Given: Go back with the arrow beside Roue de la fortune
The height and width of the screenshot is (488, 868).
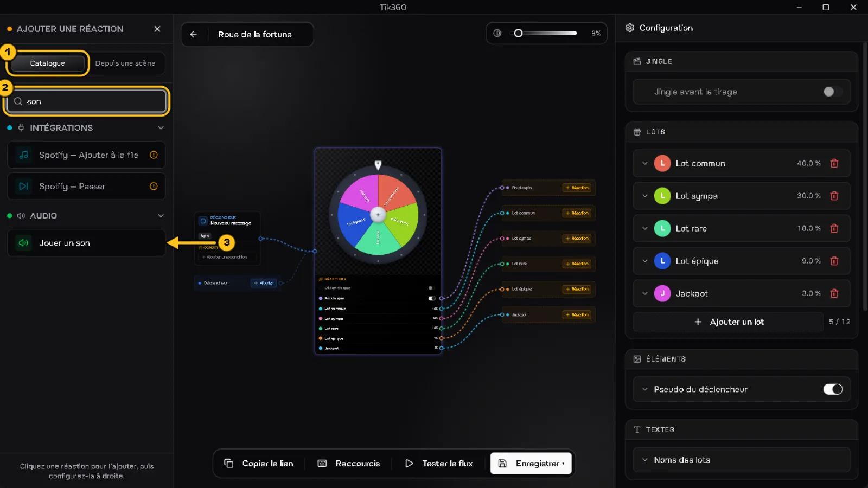Looking at the screenshot, I should click(x=194, y=34).
